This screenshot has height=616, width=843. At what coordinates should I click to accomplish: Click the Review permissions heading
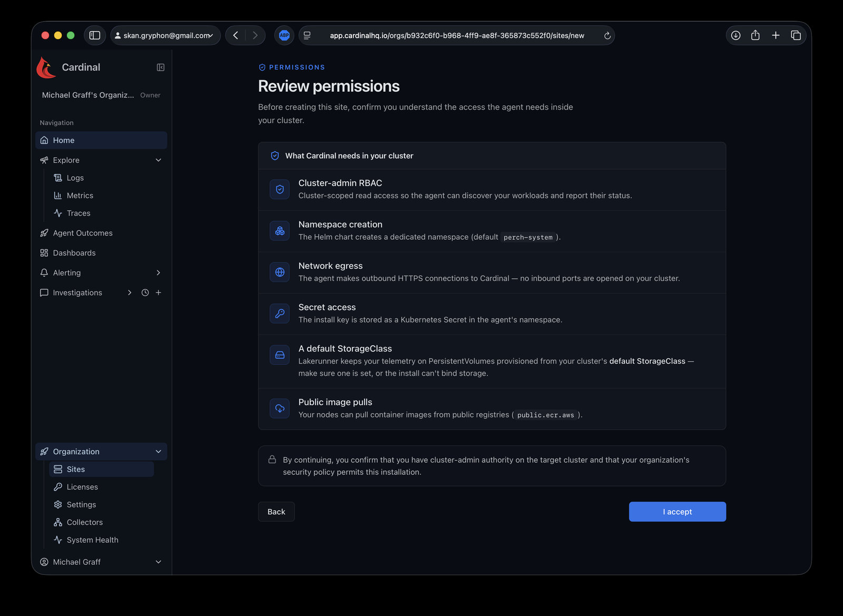tap(329, 86)
